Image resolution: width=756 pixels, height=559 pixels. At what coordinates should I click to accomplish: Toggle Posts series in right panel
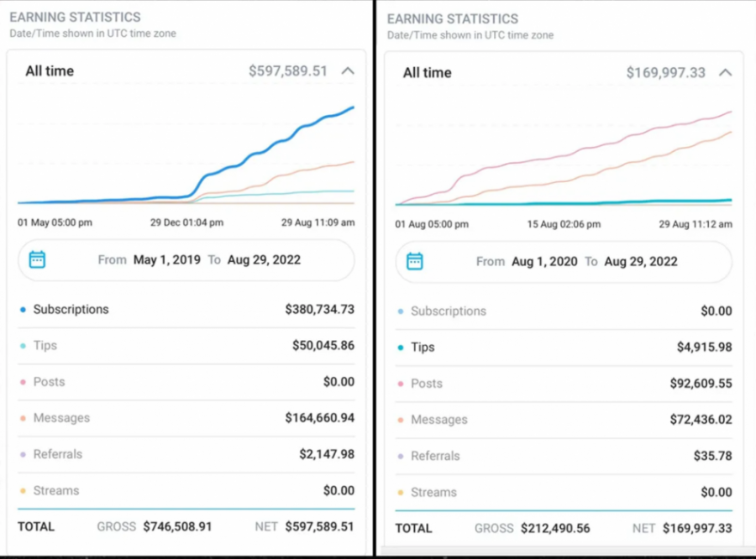tap(426, 383)
